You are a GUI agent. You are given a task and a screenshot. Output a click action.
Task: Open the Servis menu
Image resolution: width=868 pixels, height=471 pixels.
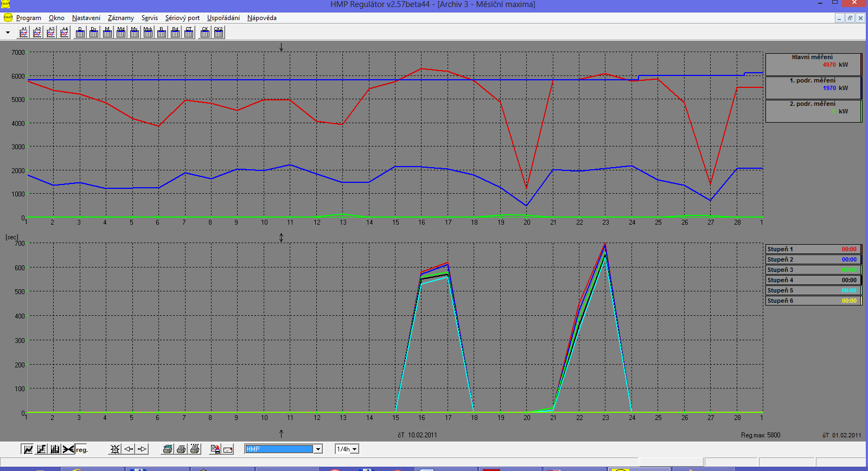[x=150, y=18]
